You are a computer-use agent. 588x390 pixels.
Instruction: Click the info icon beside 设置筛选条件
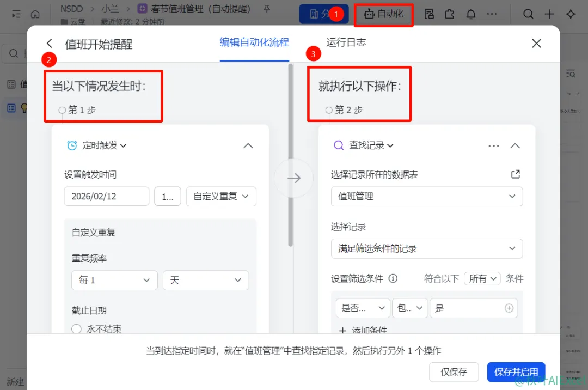393,278
